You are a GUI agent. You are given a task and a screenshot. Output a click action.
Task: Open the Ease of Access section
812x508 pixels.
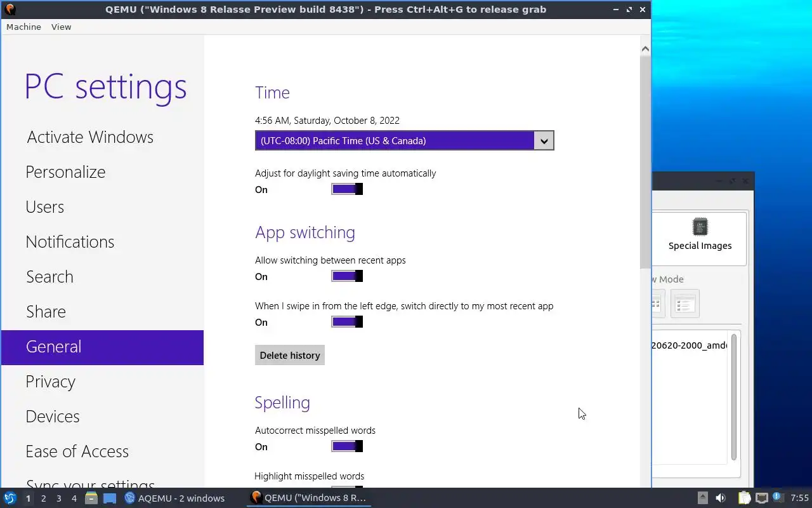77,451
